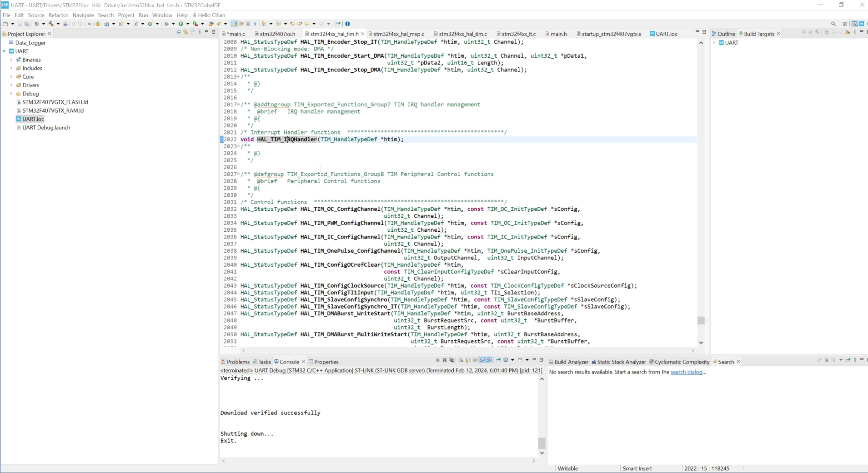This screenshot has width=868, height=473.
Task: Click the green Run button icon
Action: [x=181, y=24]
